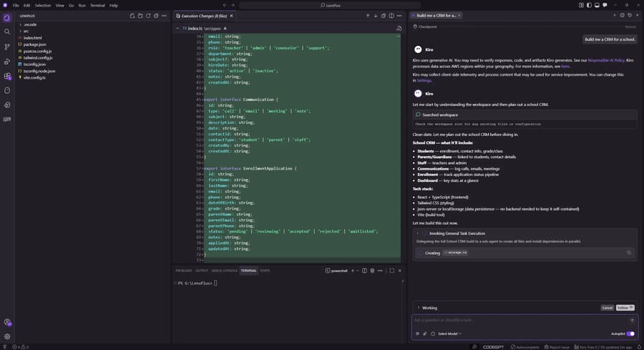Click the LensPlus command center search box
Image resolution: width=644 pixels, height=350 pixels.
(330, 5)
